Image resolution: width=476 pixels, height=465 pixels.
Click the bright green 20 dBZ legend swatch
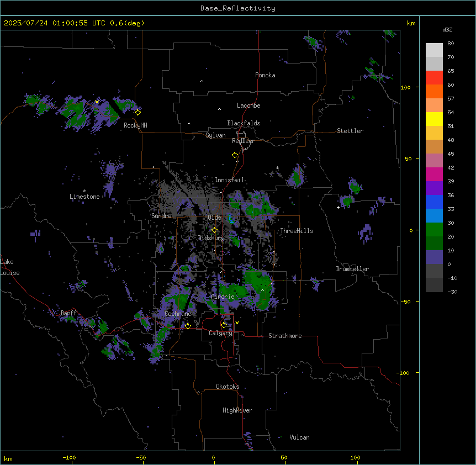click(x=434, y=230)
